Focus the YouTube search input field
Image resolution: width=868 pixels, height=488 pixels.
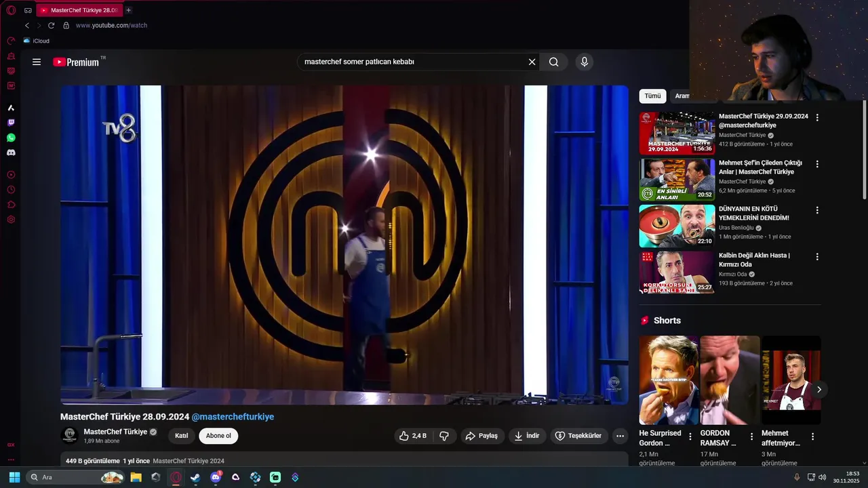click(414, 62)
